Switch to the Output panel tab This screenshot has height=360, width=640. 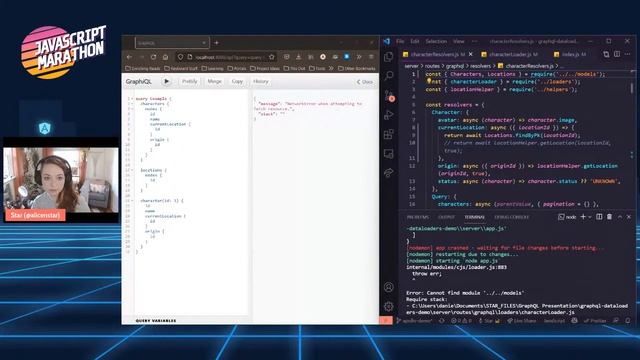446,217
